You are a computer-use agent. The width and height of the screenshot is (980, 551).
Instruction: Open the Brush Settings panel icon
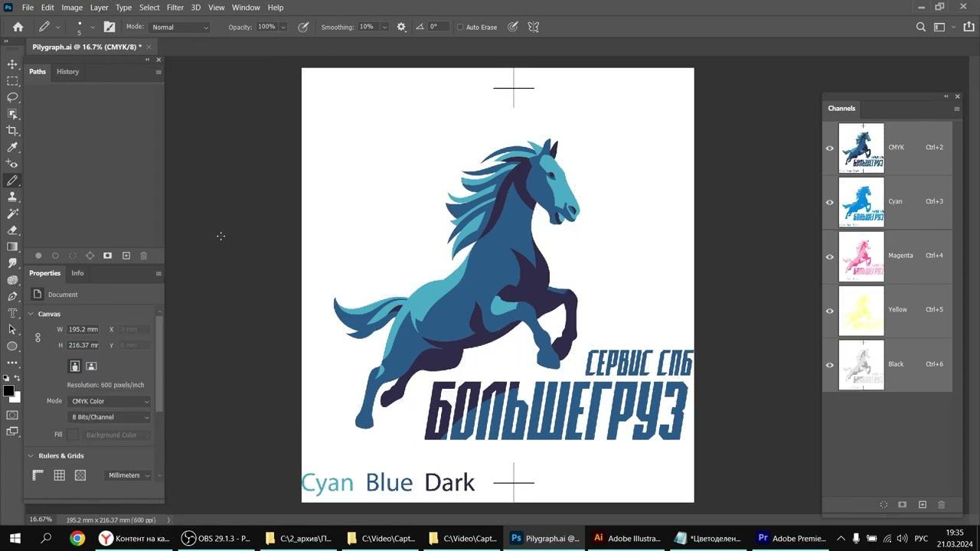[x=109, y=27]
